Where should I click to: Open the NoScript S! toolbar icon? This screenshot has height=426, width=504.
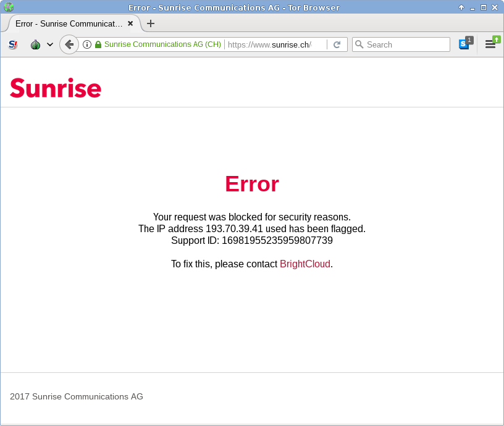[13, 44]
